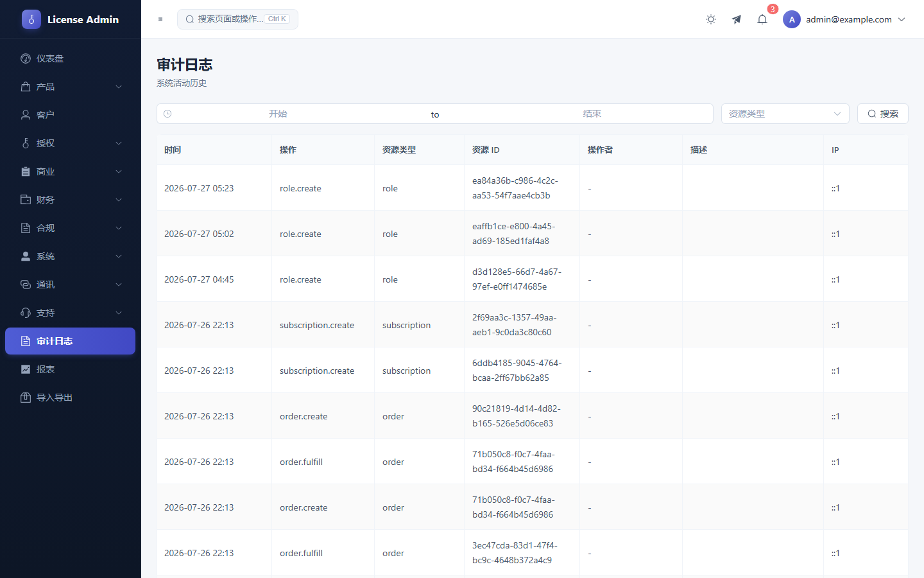Open admin@example.com account dropdown

coord(844,19)
